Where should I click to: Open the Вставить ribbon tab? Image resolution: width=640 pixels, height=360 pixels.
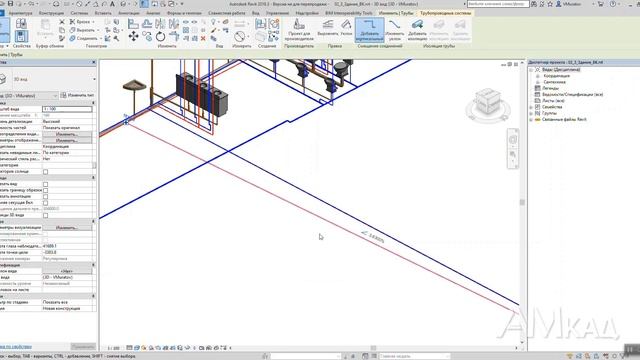click(103, 13)
